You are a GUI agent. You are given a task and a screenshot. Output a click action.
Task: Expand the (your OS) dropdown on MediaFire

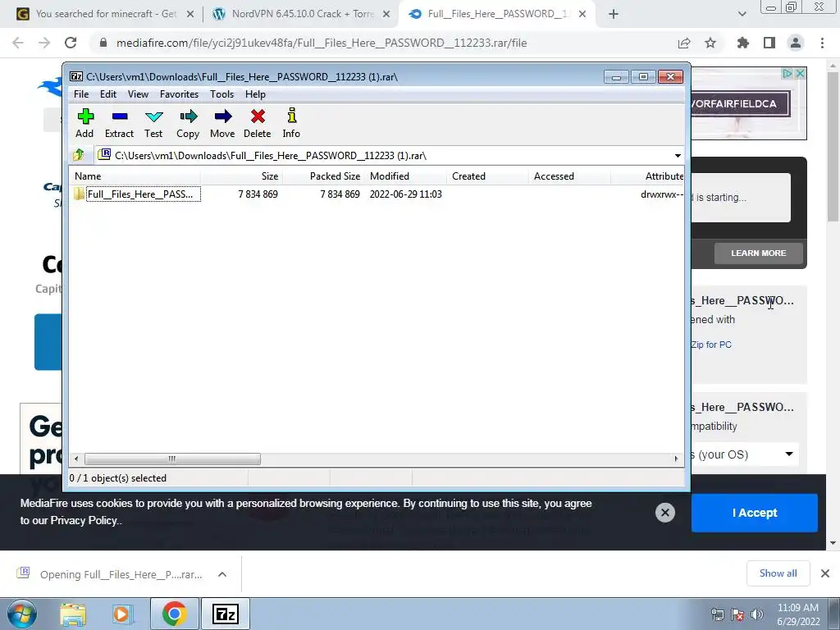(x=745, y=454)
